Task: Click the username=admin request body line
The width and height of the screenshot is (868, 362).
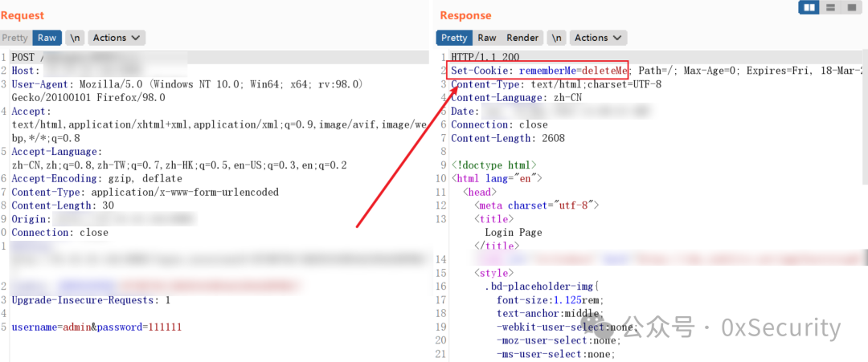Action: (96, 327)
